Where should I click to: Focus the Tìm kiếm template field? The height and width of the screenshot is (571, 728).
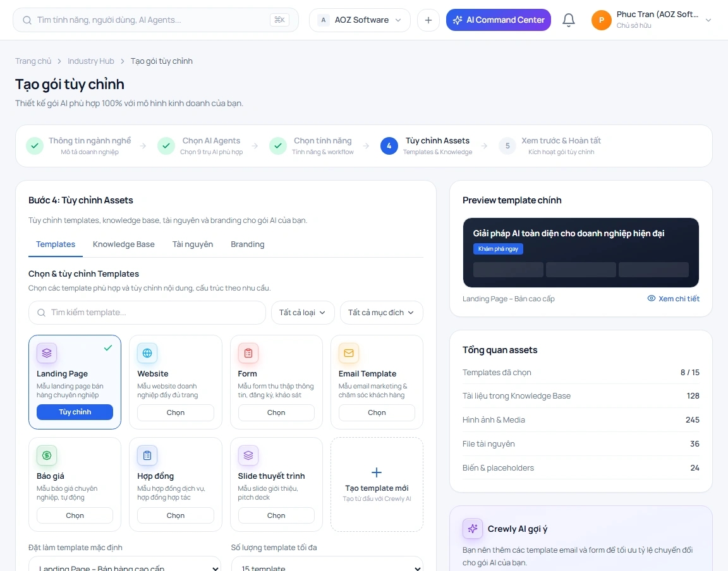tap(147, 313)
